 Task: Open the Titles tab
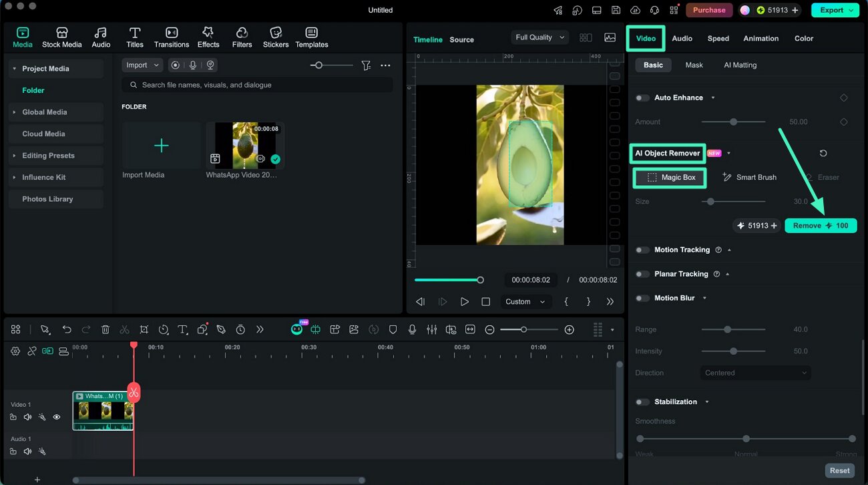[x=135, y=38]
